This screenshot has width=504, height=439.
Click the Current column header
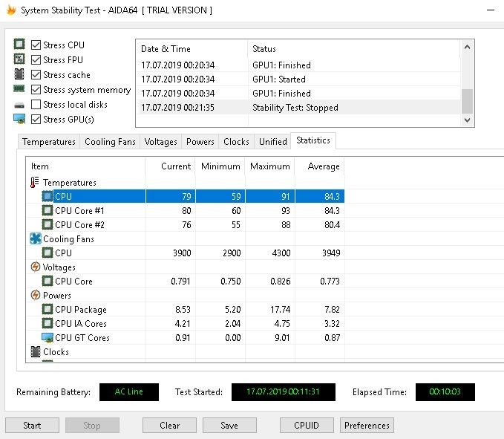pyautogui.click(x=171, y=166)
